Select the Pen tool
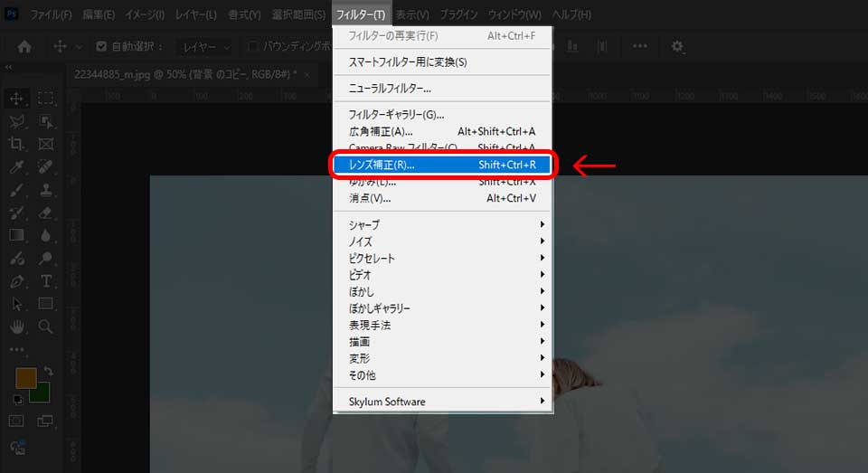This screenshot has width=868, height=473. (x=16, y=281)
